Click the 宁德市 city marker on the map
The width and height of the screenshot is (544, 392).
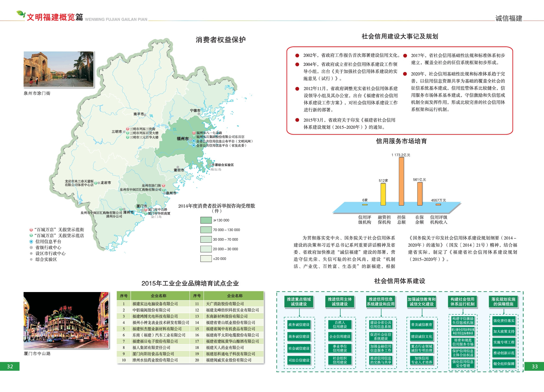tap(199, 114)
